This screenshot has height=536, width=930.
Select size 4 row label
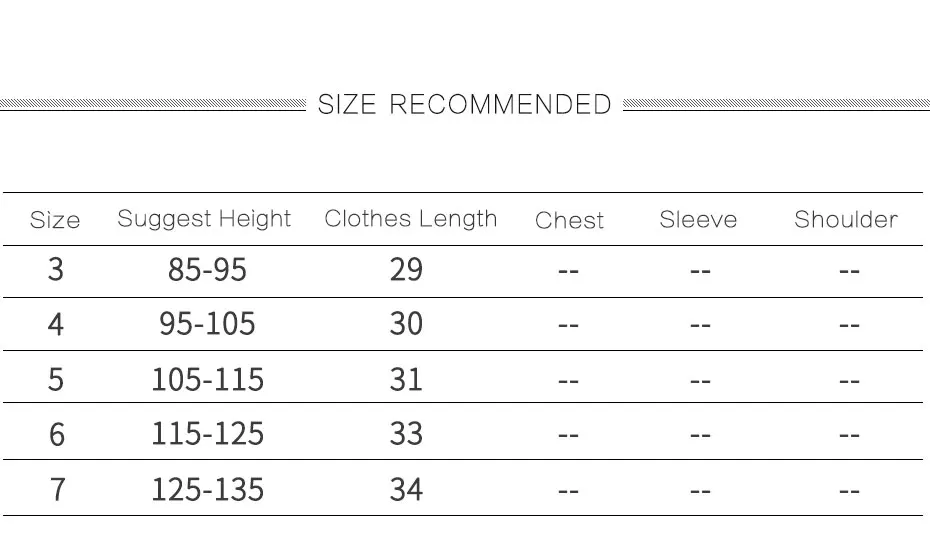click(x=56, y=324)
